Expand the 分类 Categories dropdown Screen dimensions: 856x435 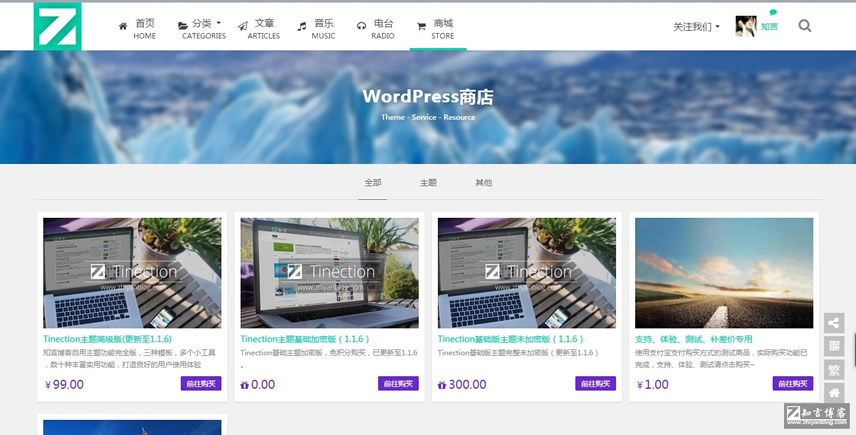point(219,23)
